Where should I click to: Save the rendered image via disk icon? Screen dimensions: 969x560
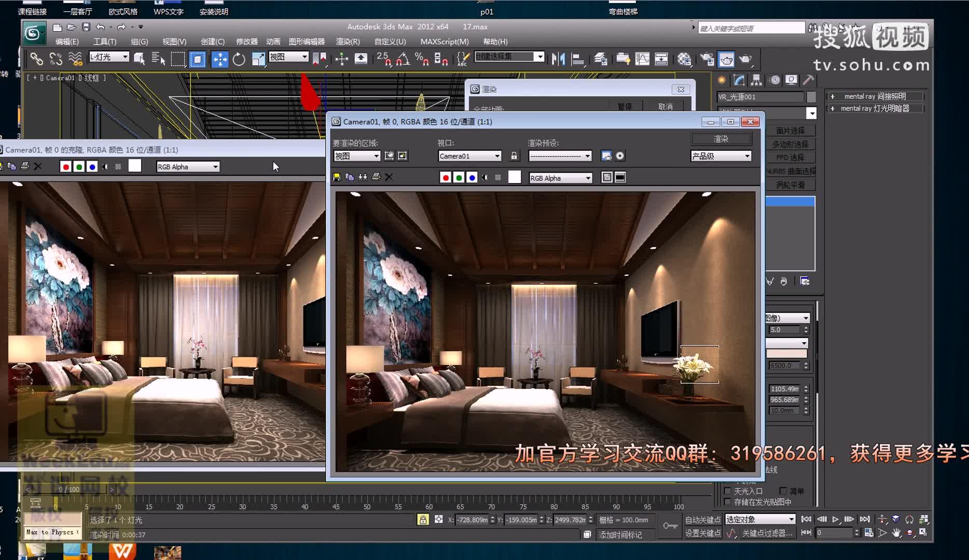(x=337, y=177)
